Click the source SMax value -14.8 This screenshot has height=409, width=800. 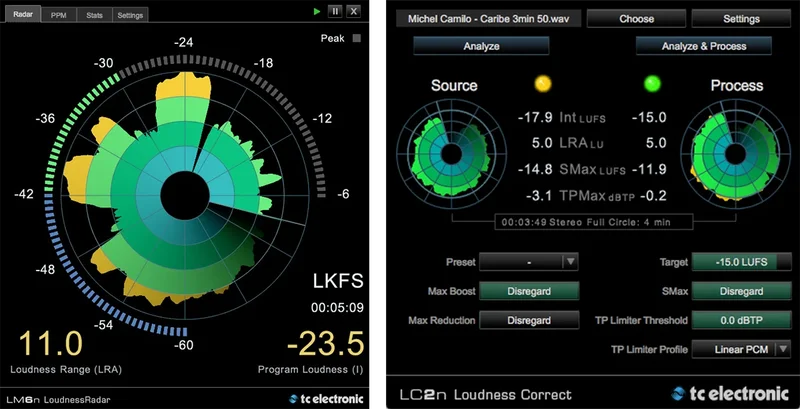coord(535,169)
